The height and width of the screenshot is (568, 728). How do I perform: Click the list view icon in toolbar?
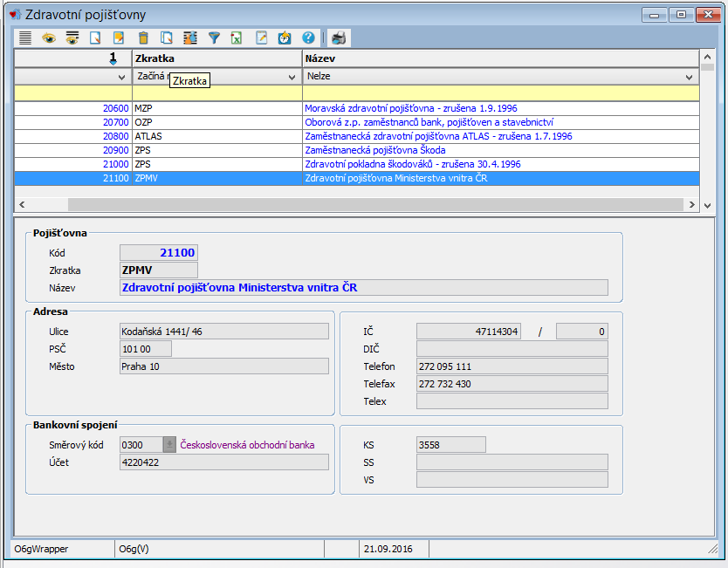[x=26, y=38]
